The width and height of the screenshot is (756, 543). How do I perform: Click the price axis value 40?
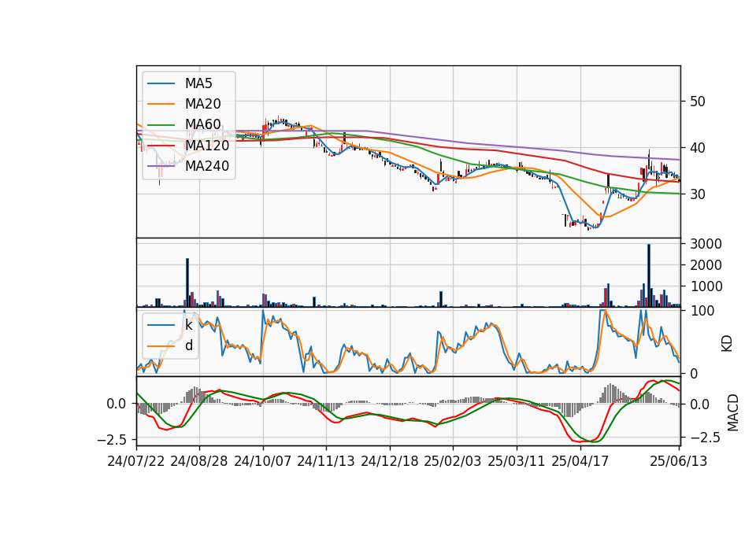click(x=698, y=148)
